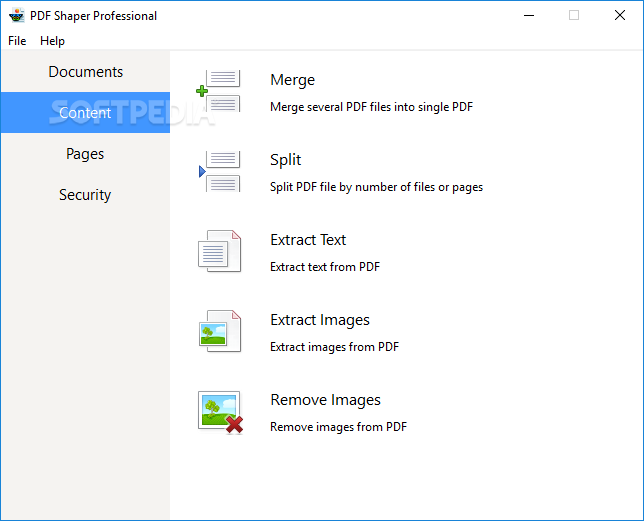Choose the Merge title
644x521 pixels.
(x=292, y=80)
